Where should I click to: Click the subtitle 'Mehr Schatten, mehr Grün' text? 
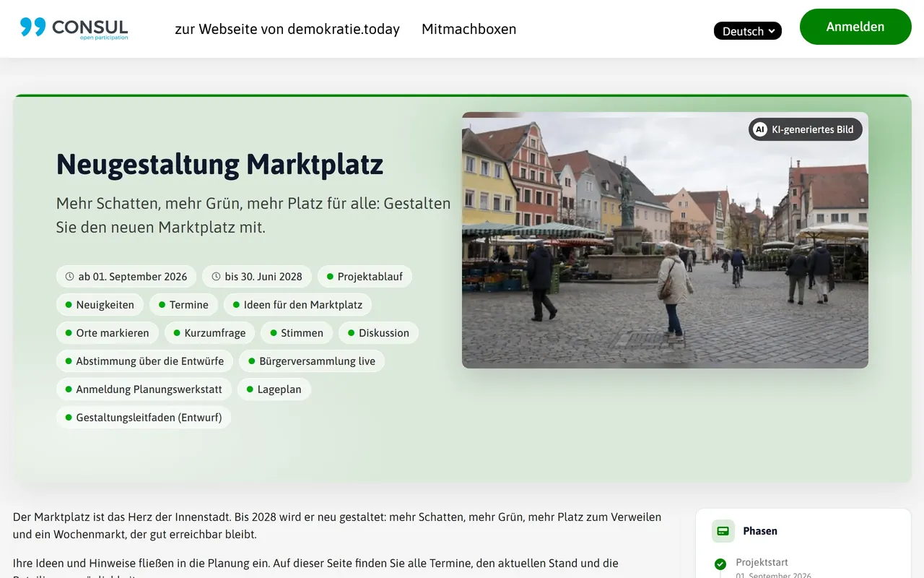click(253, 215)
